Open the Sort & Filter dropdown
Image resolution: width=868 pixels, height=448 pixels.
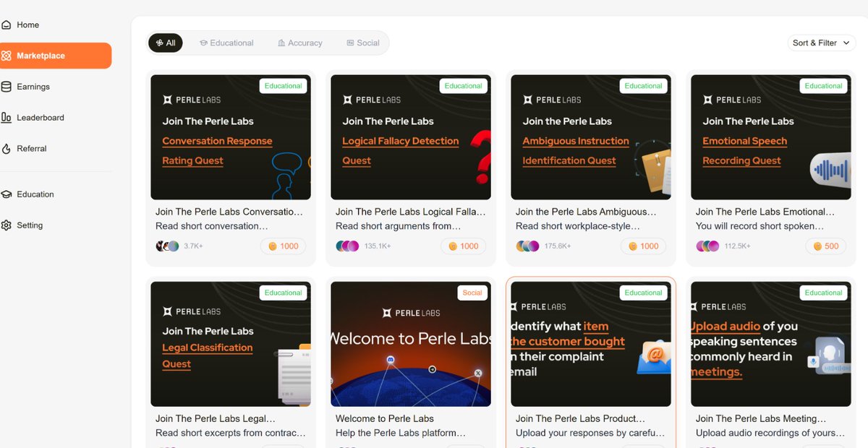point(822,43)
